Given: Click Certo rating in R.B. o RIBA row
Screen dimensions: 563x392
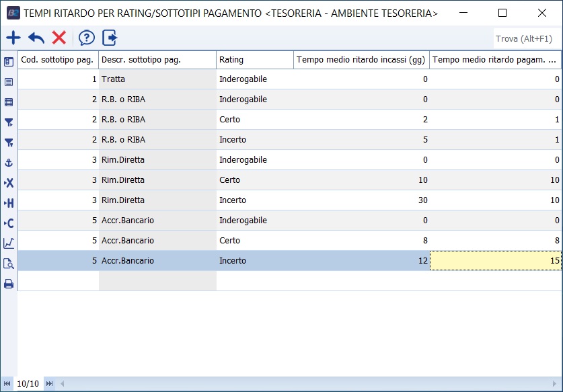Looking at the screenshot, I should pyautogui.click(x=255, y=120).
